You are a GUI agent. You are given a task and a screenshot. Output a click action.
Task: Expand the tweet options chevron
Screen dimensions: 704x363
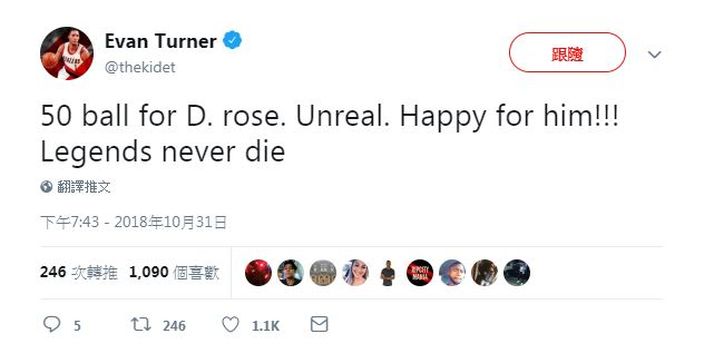655,55
